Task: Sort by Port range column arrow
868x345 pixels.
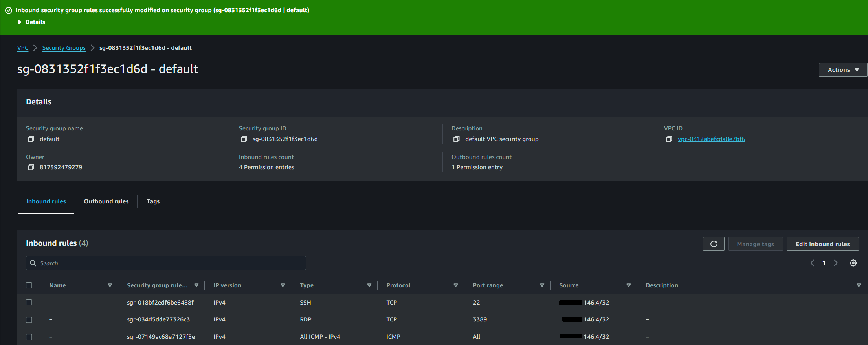Action: tap(542, 285)
